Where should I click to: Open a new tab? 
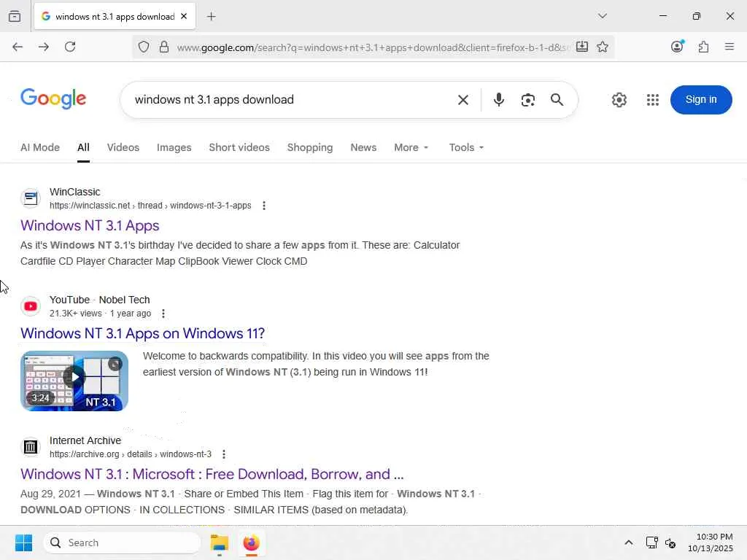211,17
